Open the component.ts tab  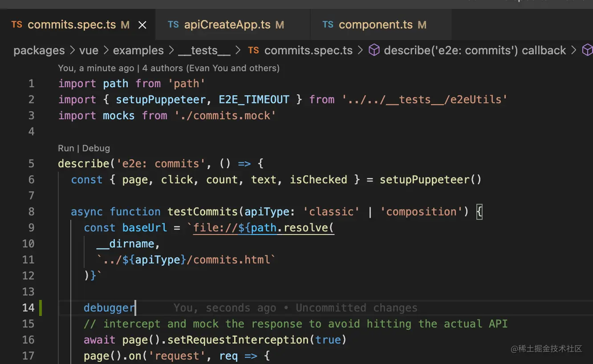coord(375,25)
